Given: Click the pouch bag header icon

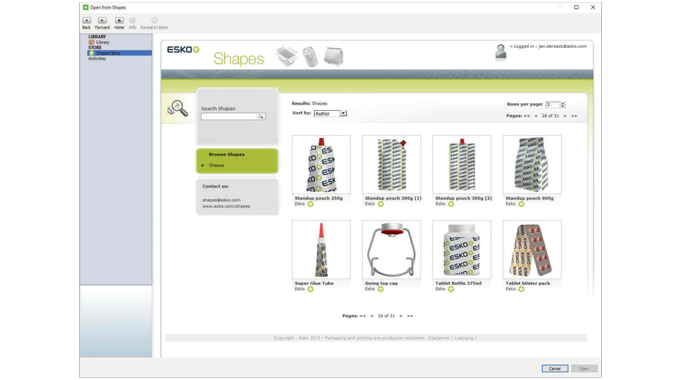Looking at the screenshot, I should pos(333,57).
